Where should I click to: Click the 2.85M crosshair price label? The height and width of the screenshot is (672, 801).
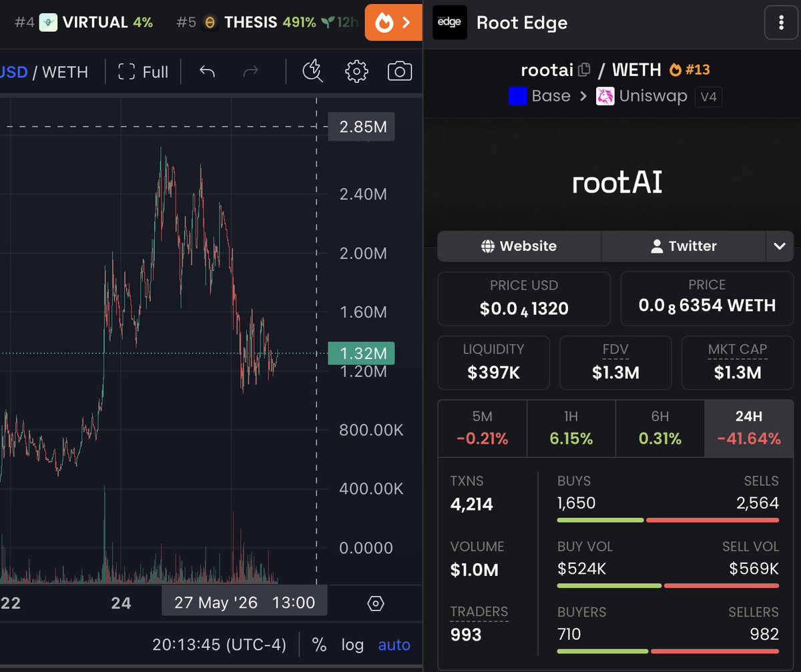tap(362, 127)
